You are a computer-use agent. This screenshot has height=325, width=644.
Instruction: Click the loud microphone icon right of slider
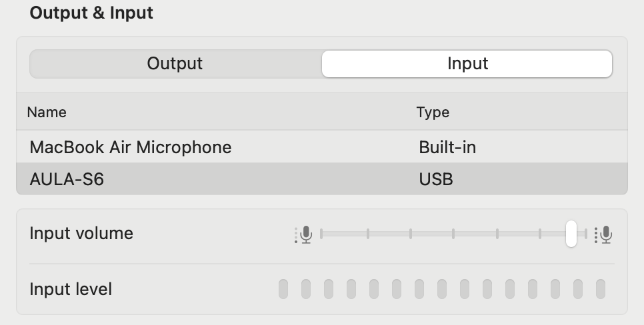(x=604, y=234)
